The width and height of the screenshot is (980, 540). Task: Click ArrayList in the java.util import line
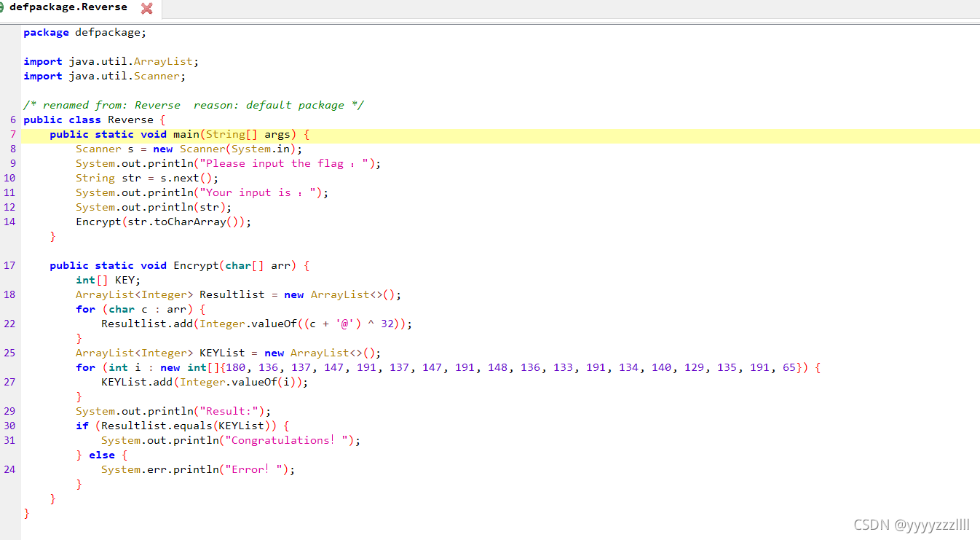coord(163,61)
